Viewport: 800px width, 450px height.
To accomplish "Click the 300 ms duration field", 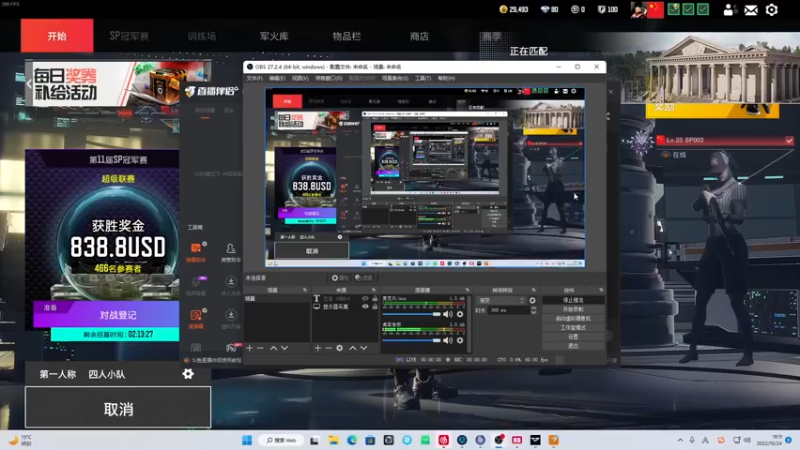I will point(508,310).
